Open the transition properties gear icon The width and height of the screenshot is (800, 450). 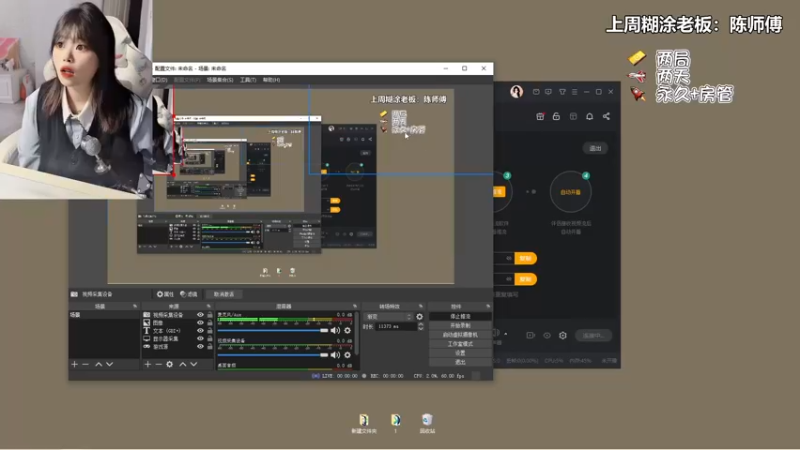pos(419,317)
